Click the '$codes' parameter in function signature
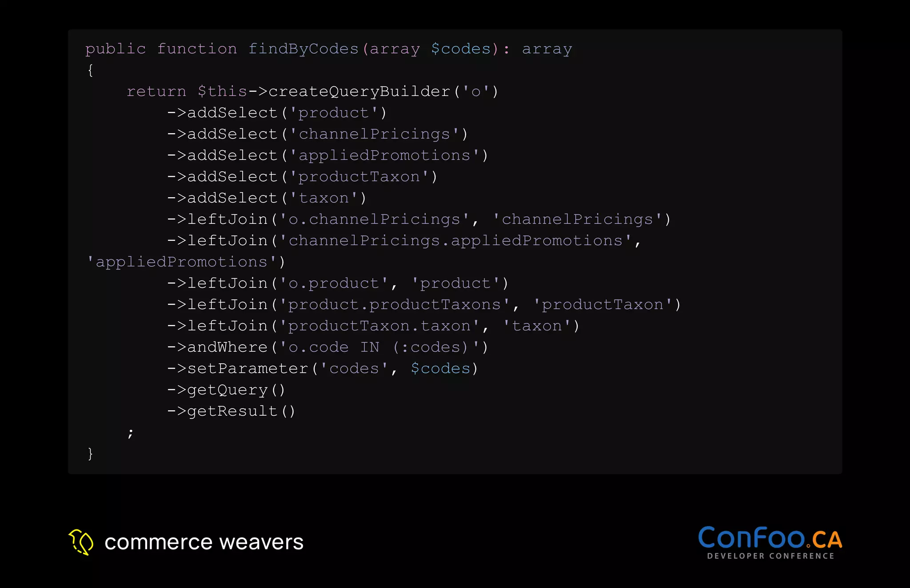 (x=461, y=48)
